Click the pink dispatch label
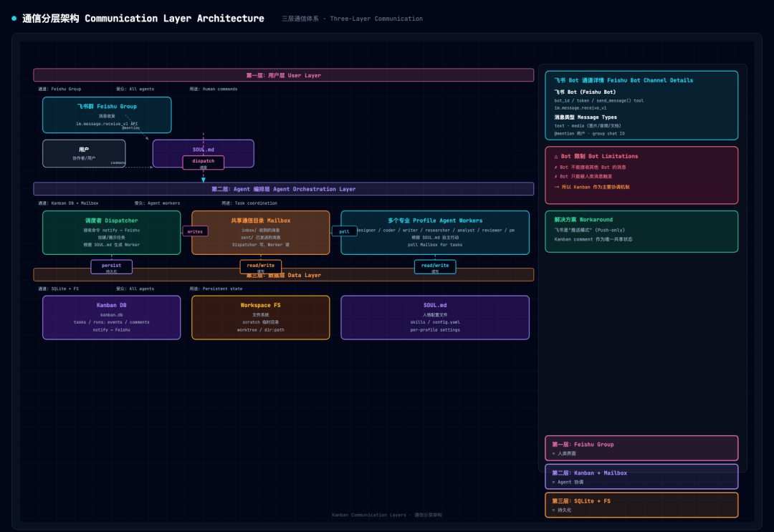Viewport: 774px width, 532px height. 204,163
